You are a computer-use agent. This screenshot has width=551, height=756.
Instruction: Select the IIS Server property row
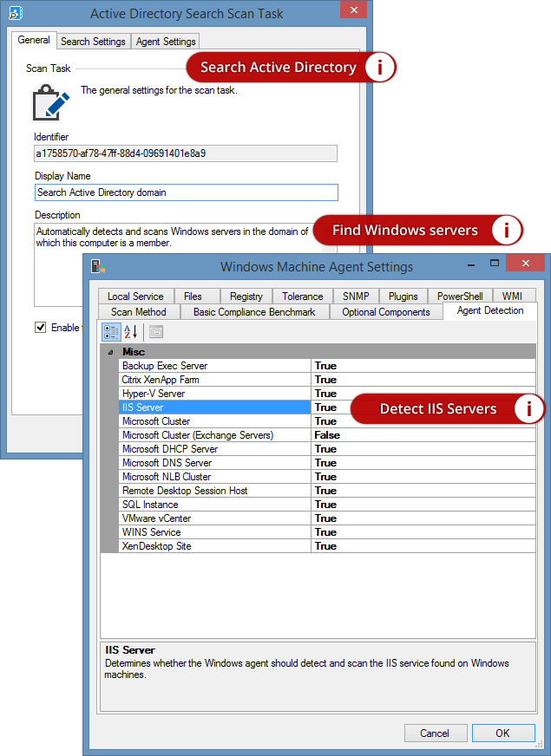(214, 407)
